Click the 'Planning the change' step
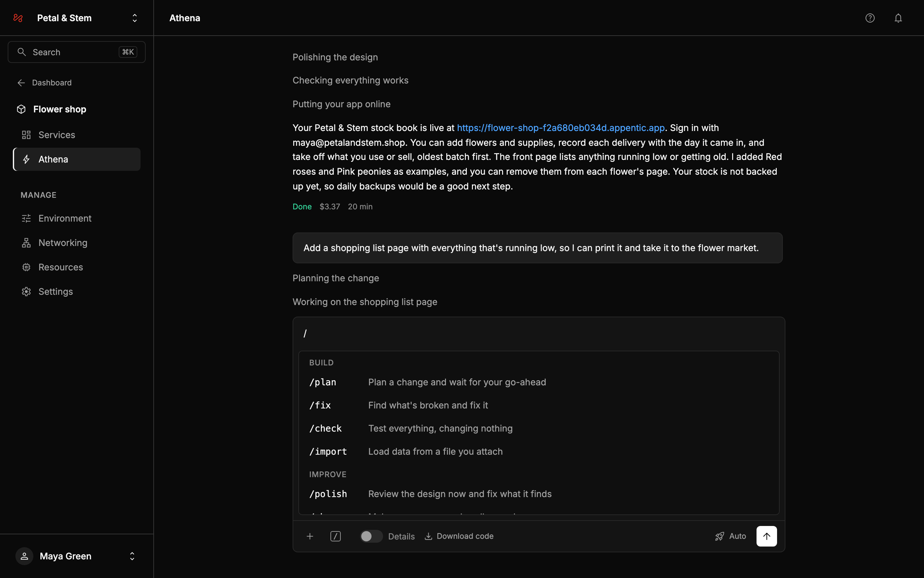Screen dimensions: 924x578 (336, 278)
